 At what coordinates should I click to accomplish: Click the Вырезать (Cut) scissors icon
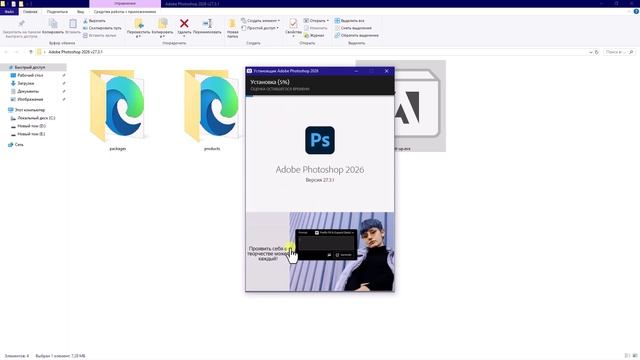click(x=85, y=20)
